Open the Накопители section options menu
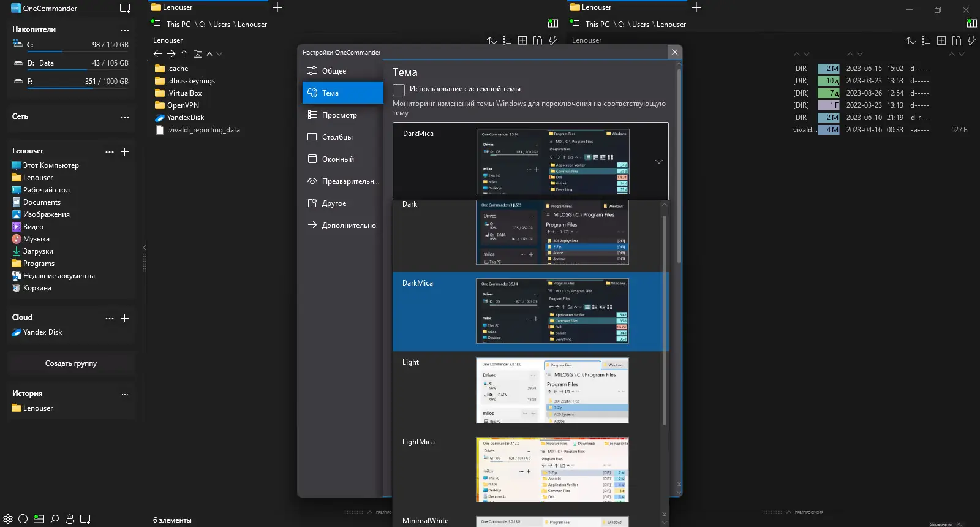This screenshot has height=527, width=980. 125,30
